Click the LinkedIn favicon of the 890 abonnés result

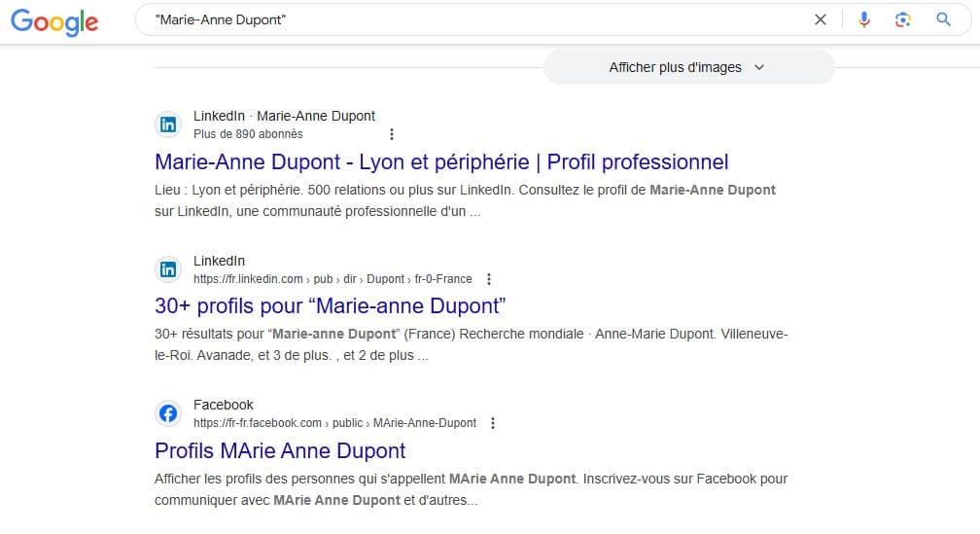[x=168, y=125]
